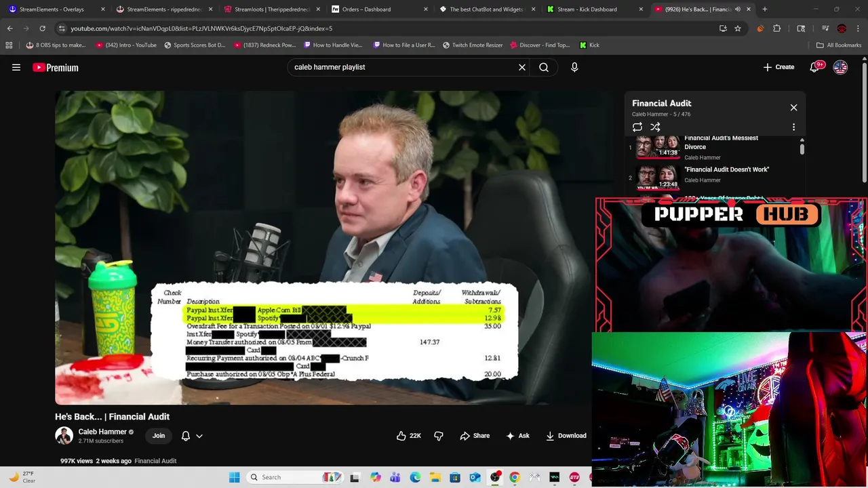The image size is (868, 488).
Task: Open the Financial Audit hashtag link below views
Action: (x=155, y=461)
